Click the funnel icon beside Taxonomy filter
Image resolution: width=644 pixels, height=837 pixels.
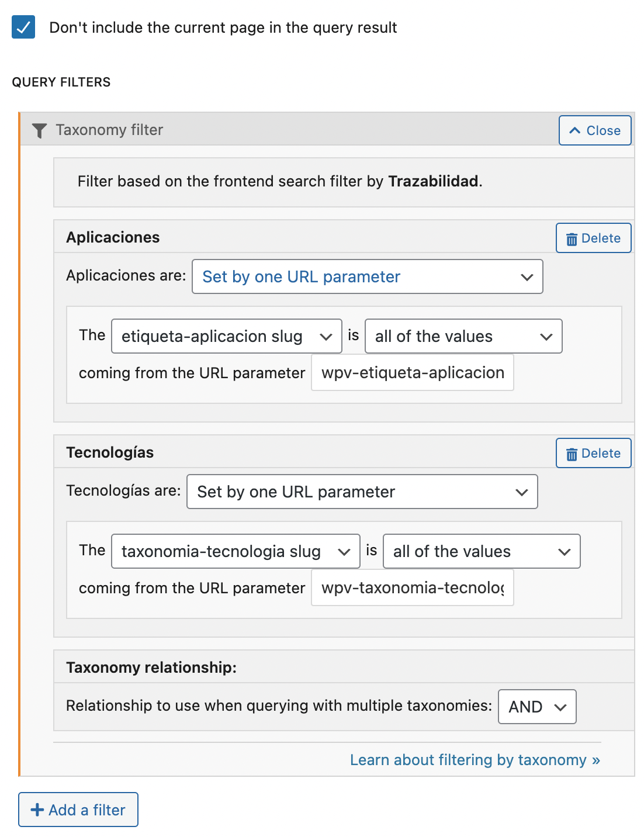39,130
